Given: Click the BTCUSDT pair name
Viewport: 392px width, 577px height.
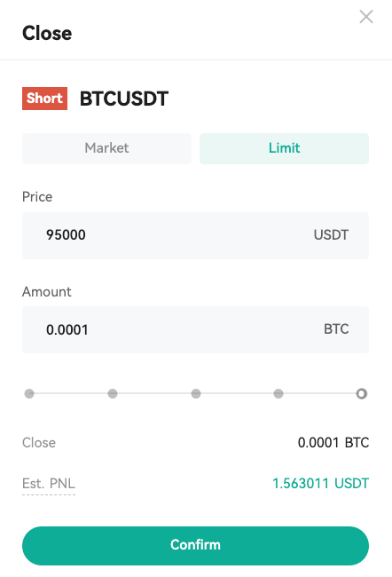Looking at the screenshot, I should tap(124, 99).
